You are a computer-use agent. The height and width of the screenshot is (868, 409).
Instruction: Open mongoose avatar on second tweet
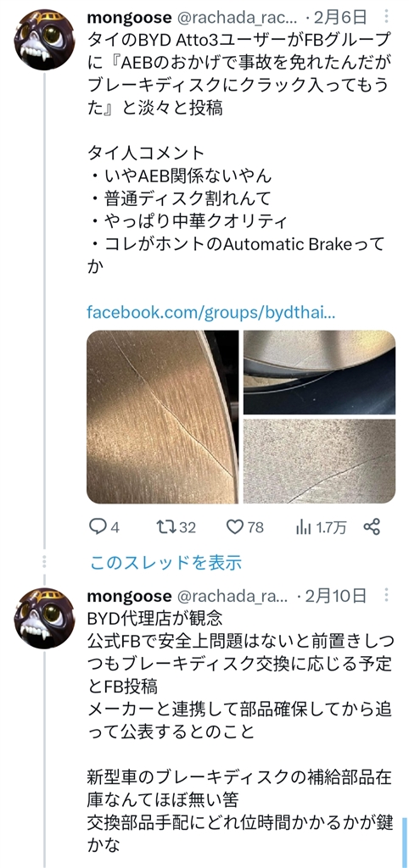point(44,618)
